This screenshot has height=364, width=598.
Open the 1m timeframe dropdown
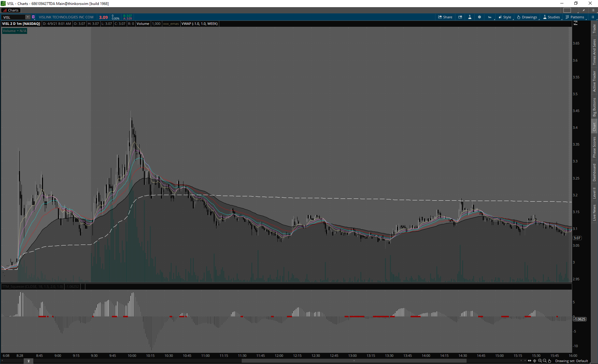pos(490,17)
